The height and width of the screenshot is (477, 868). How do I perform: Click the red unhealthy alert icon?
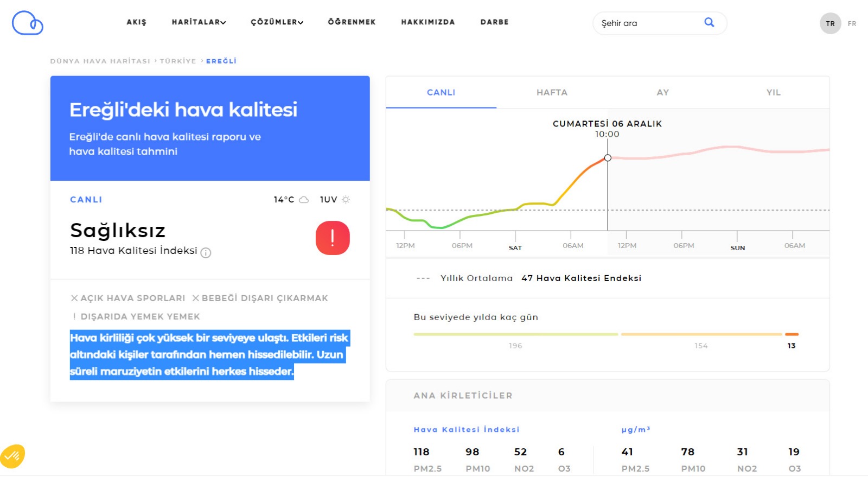(x=333, y=238)
